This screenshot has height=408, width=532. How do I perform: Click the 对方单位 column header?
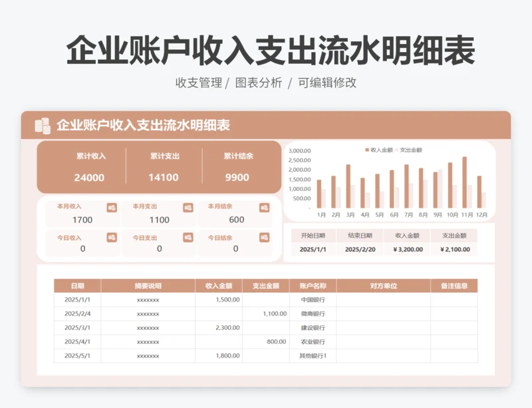point(384,286)
